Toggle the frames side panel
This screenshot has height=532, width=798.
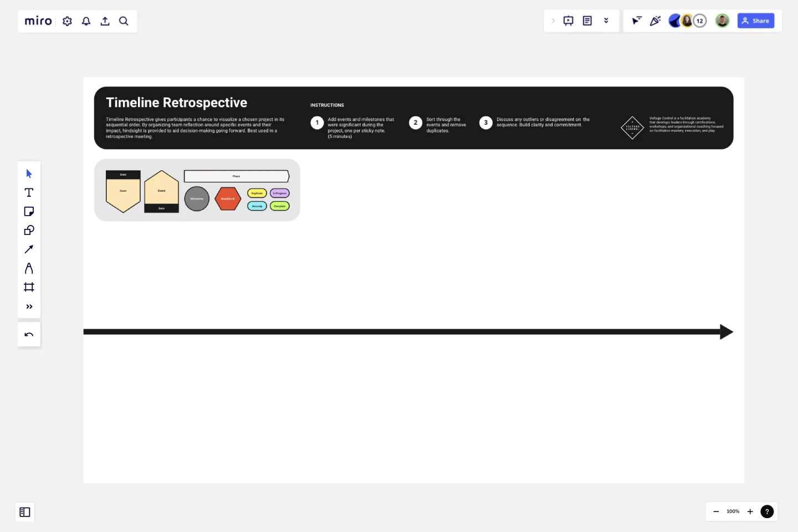pyautogui.click(x=25, y=512)
